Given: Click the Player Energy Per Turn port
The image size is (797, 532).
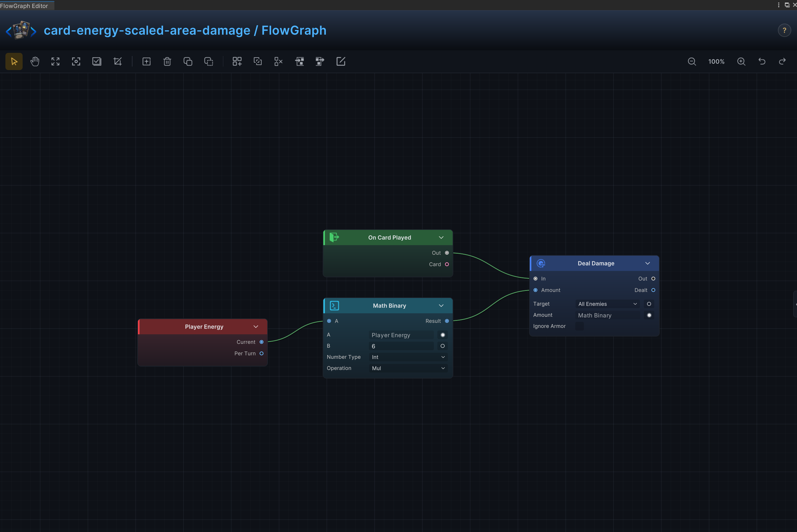Looking at the screenshot, I should (x=262, y=353).
